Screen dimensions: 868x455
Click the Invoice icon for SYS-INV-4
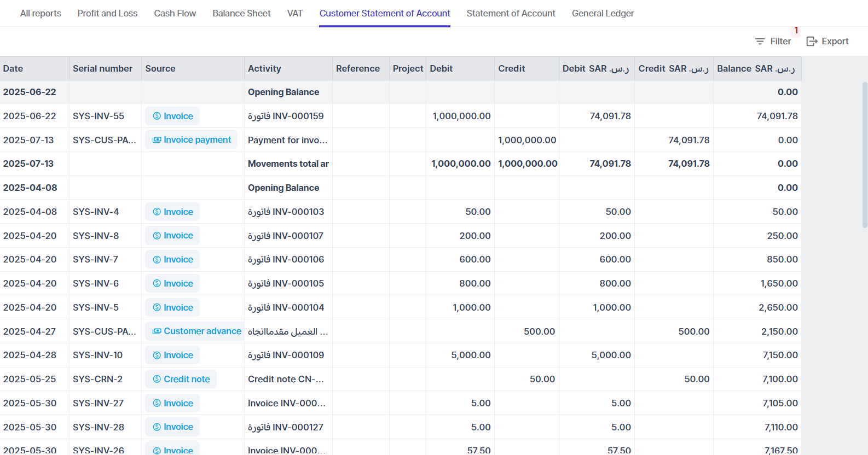[x=157, y=212]
